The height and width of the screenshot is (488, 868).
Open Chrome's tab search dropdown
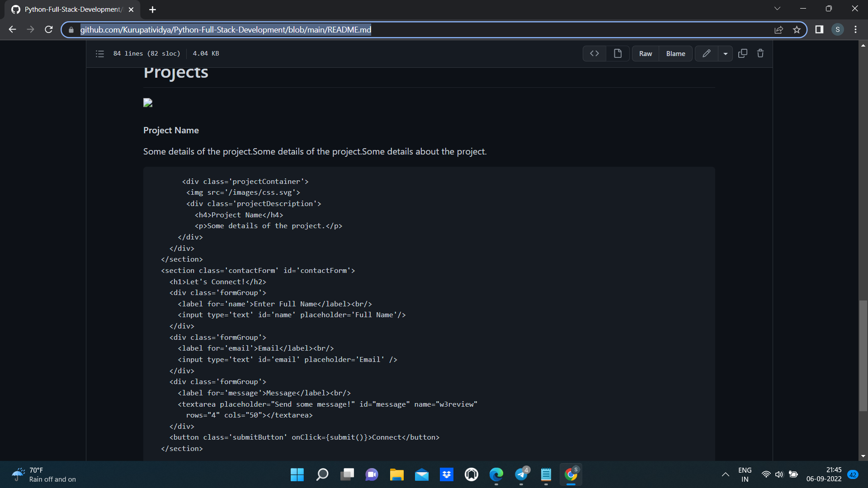coord(777,8)
